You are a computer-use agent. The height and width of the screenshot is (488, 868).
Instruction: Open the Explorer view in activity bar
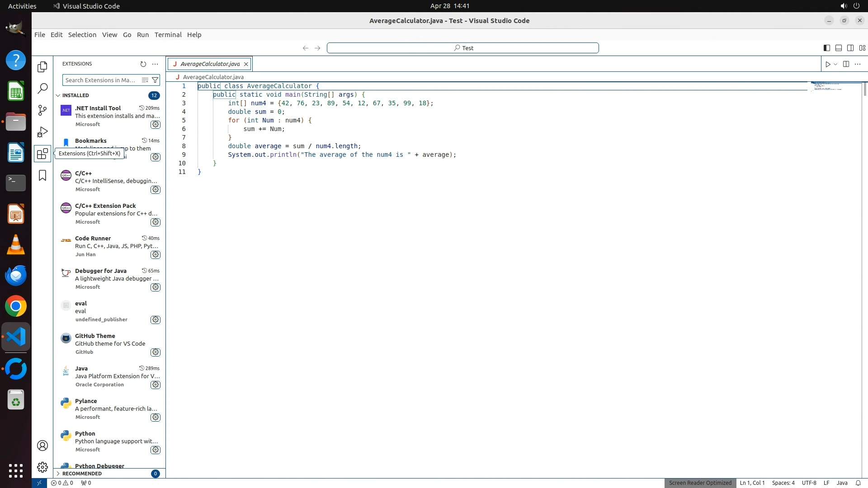(42, 67)
